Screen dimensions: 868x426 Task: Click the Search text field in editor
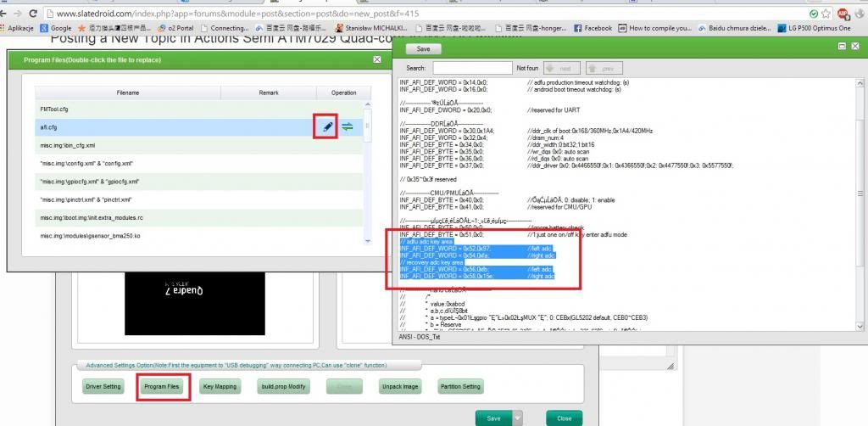[472, 68]
